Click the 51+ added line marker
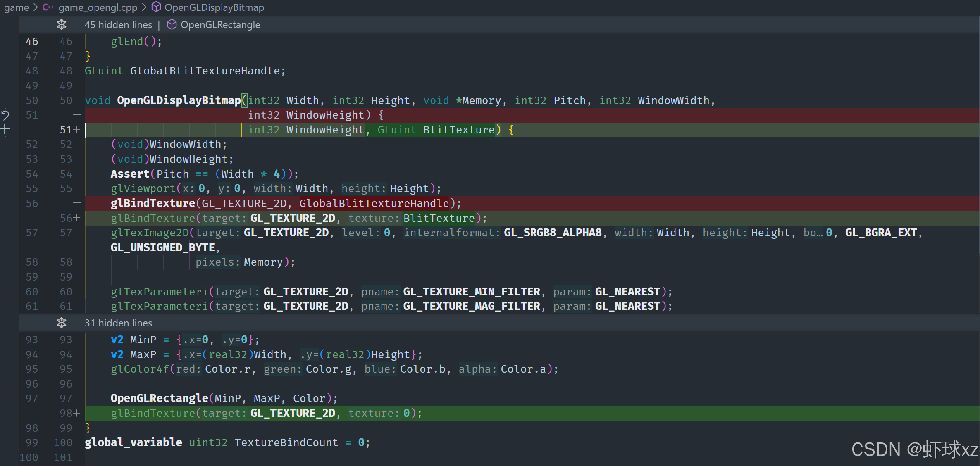The width and height of the screenshot is (980, 466). pyautogui.click(x=70, y=130)
